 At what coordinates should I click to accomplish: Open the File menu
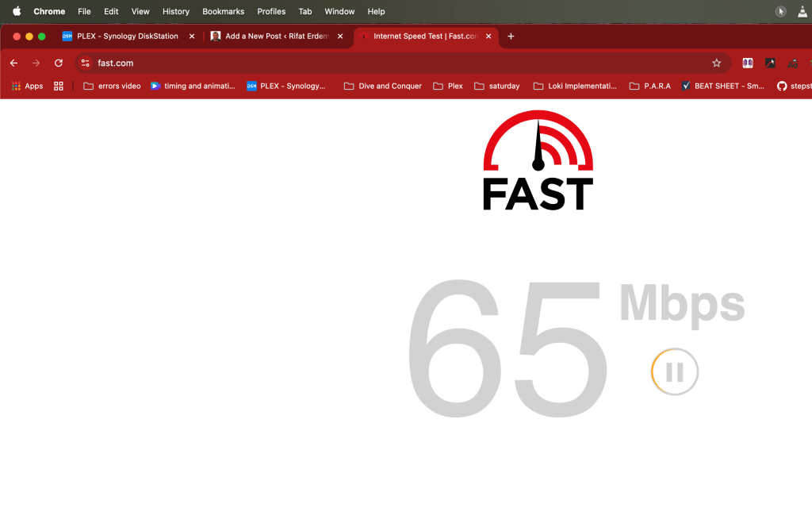[84, 11]
